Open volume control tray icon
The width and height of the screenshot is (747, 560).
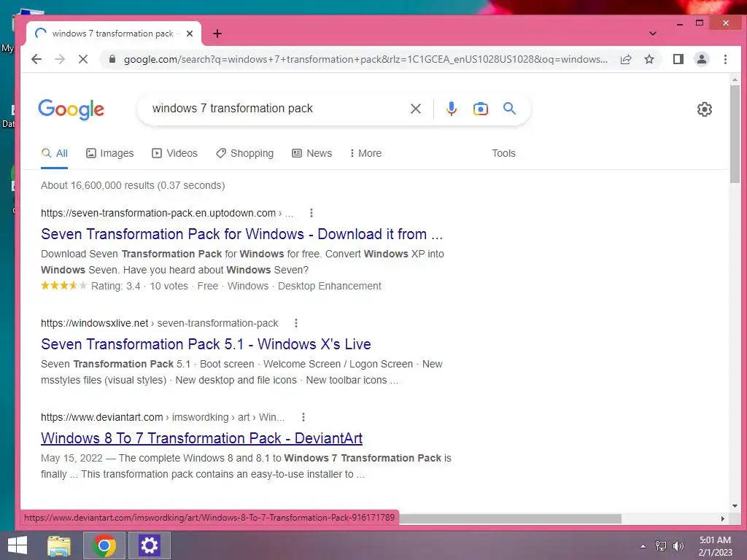pos(678,545)
